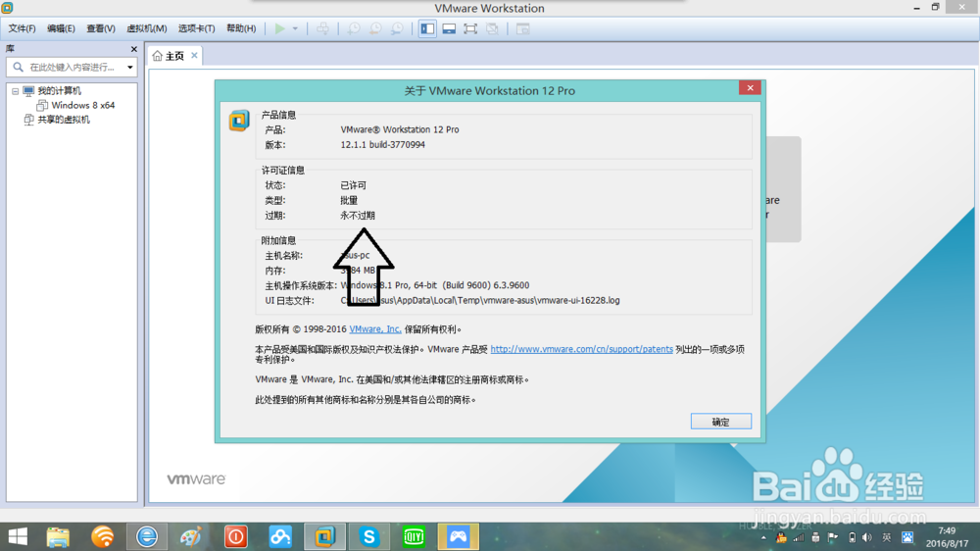Close the About VMware Workstation dialog

[x=750, y=87]
